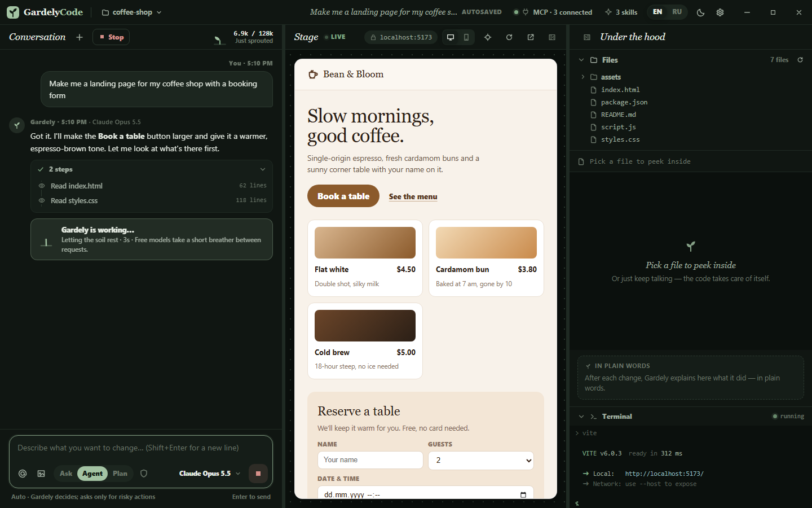The height and width of the screenshot is (508, 812).
Task: Collapse Under the hood panel icon
Action: (587, 37)
